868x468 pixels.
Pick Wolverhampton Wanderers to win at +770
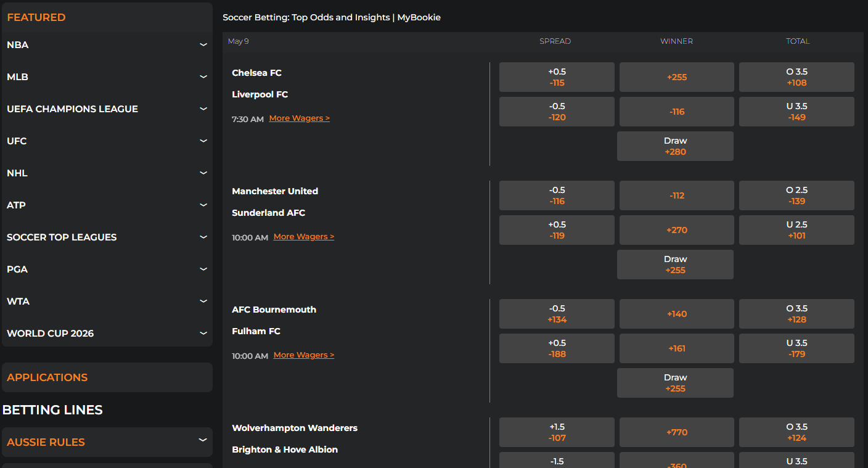point(677,432)
